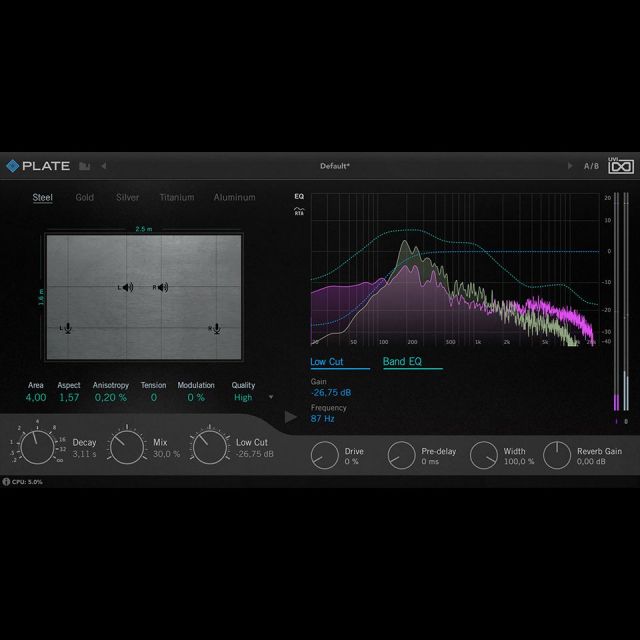Click the Plate diamond logo icon
The width and height of the screenshot is (640, 640).
13,166
